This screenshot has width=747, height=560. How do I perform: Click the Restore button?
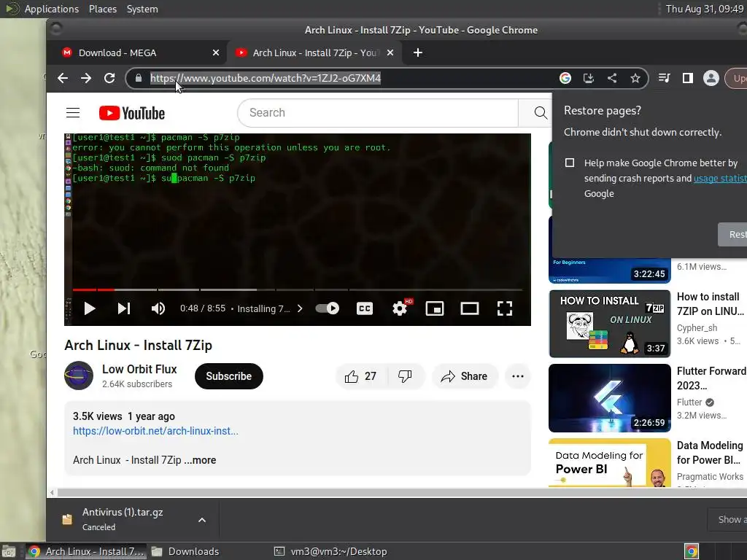pyautogui.click(x=732, y=234)
